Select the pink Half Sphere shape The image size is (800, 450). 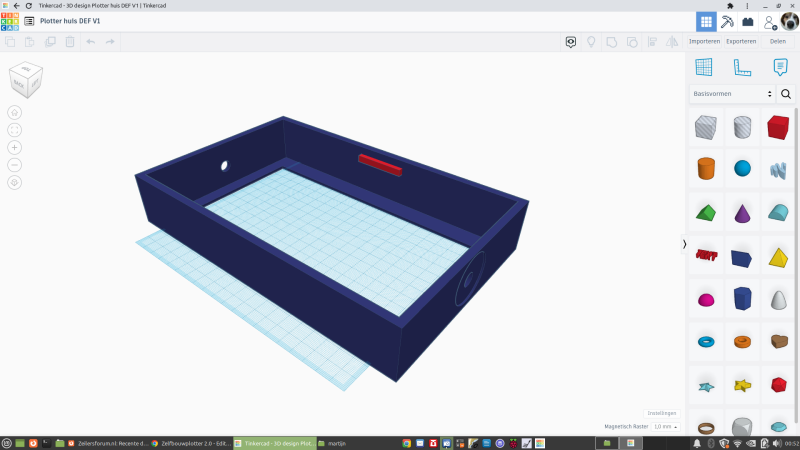706,300
